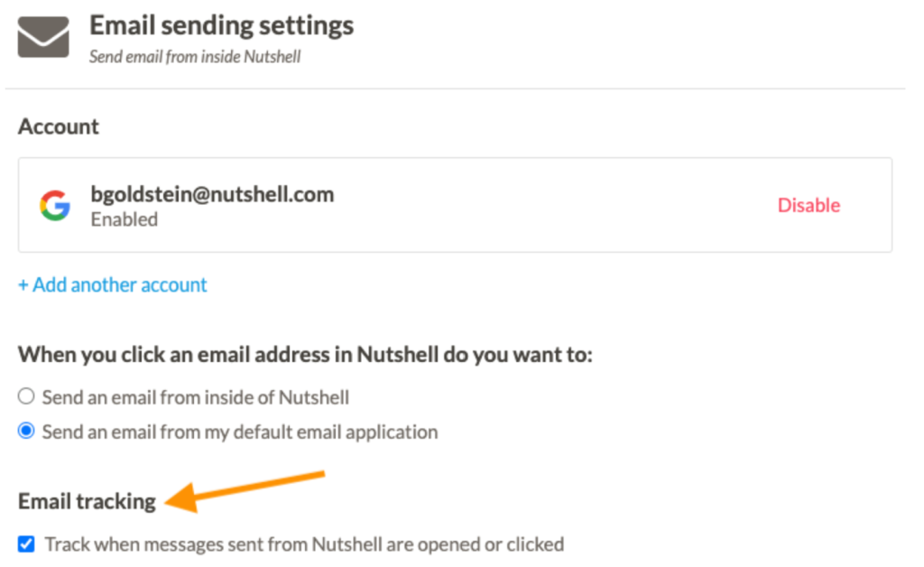Click the 'Email sending settings' title
Viewport: 924px width, 567px height.
[222, 25]
